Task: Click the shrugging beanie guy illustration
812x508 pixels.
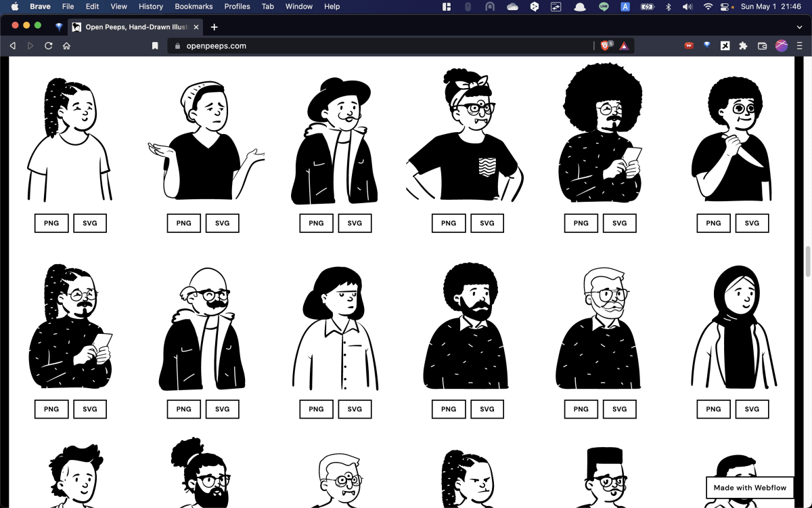Action: point(206,141)
